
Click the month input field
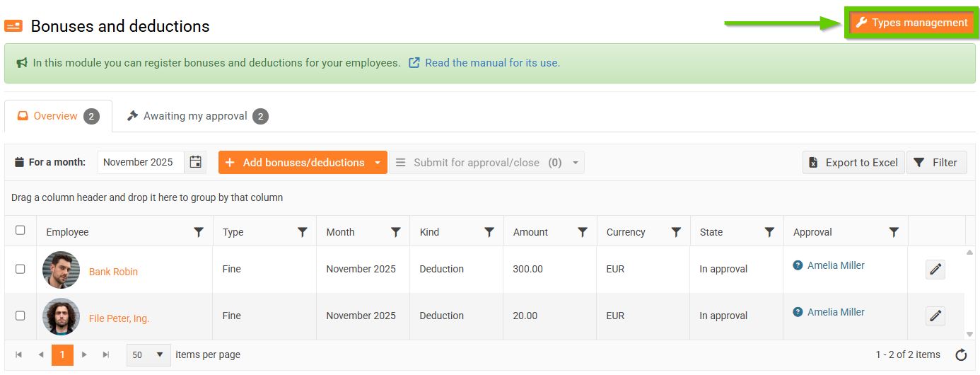click(x=140, y=162)
